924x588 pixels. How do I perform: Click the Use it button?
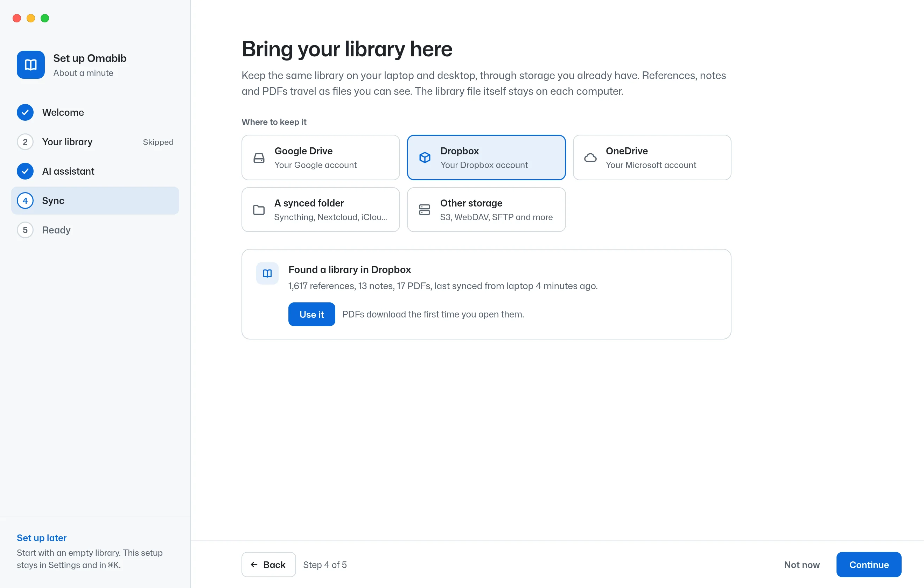point(311,315)
